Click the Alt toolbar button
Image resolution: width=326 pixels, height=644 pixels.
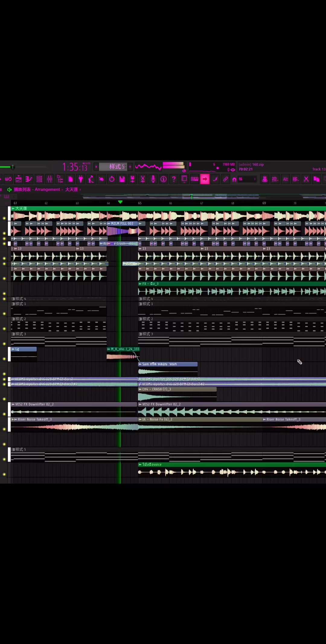[x=285, y=179]
